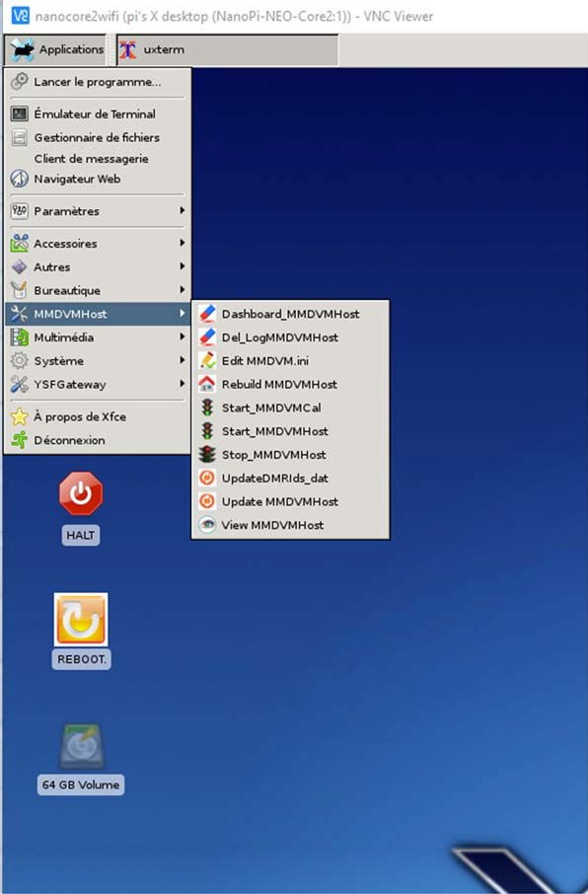
Task: Click the YSFGateway tools icon
Action: [x=20, y=384]
